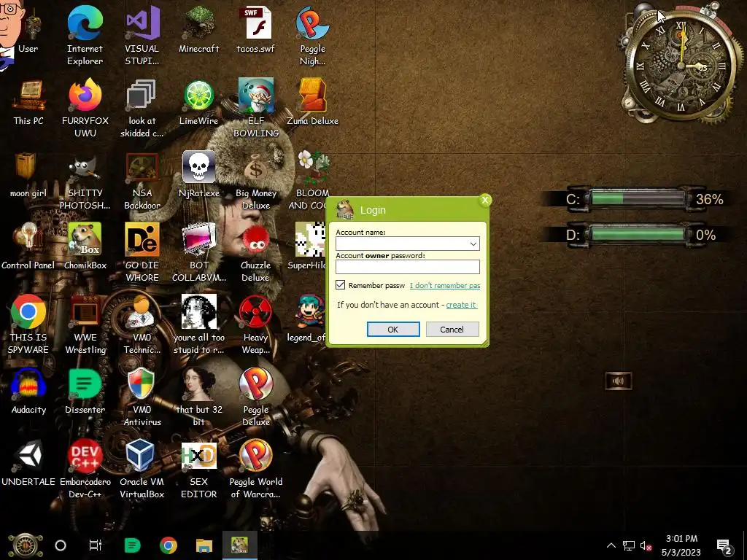The height and width of the screenshot is (560, 747).
Task: Select the HxD SEX EDITOR icon
Action: (198, 469)
